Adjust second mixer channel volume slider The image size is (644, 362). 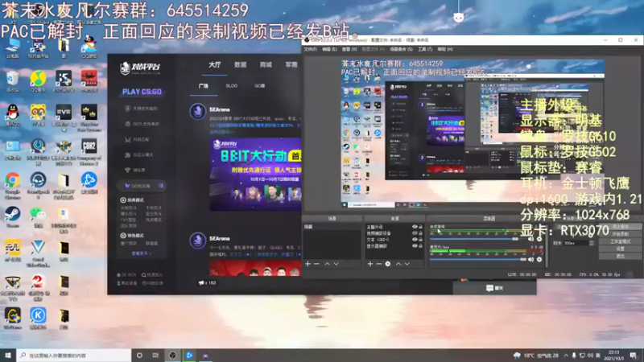pyautogui.click(x=478, y=259)
